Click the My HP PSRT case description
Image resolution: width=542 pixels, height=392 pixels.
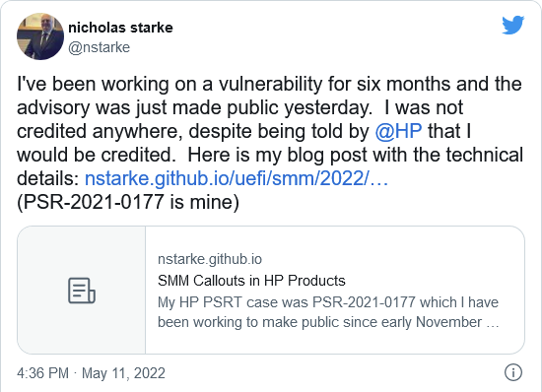pos(328,302)
